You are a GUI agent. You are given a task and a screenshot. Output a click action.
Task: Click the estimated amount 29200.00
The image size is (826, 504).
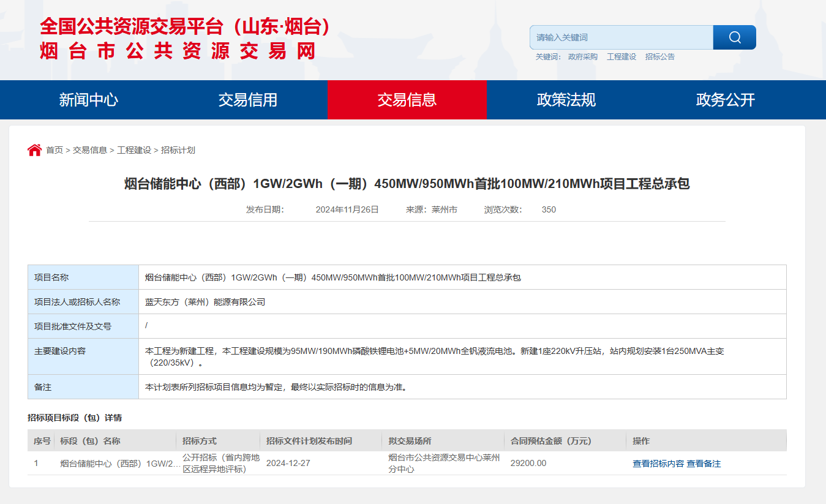pos(528,463)
